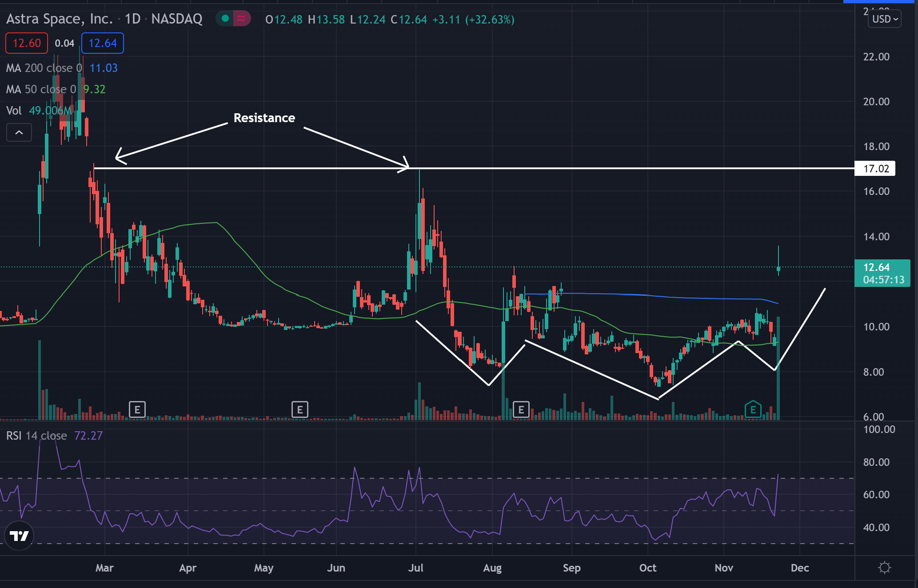The image size is (918, 588).
Task: Click the 1D interval label
Action: pyautogui.click(x=132, y=19)
